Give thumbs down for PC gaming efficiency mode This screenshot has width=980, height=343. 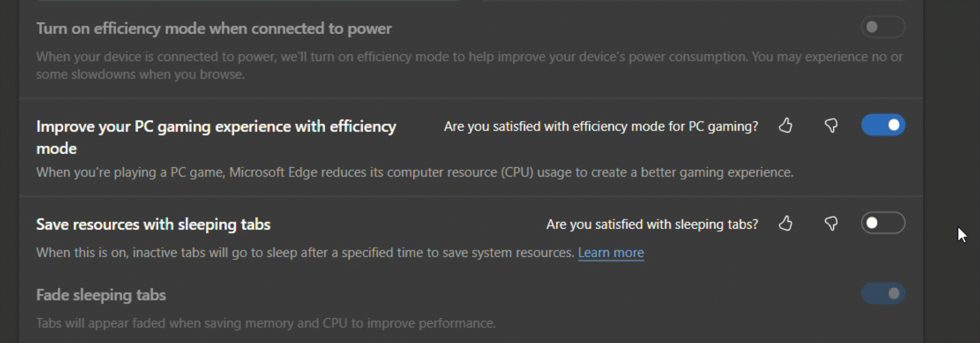(x=831, y=126)
